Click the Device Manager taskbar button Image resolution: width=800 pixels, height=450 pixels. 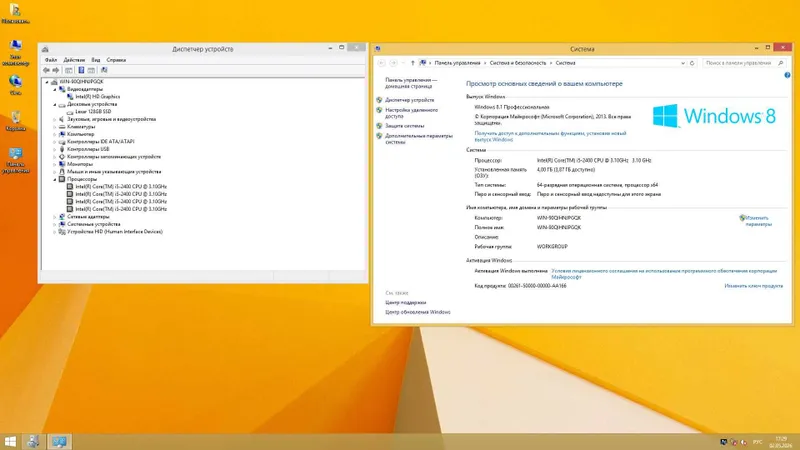[x=33, y=442]
